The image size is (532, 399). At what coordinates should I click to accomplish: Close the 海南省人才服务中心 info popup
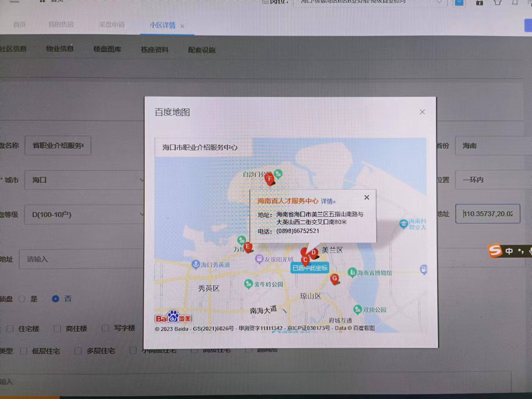[367, 197]
